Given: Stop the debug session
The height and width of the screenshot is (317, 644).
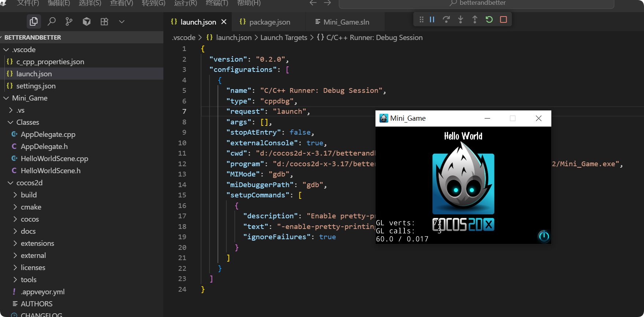Looking at the screenshot, I should pyautogui.click(x=503, y=19).
